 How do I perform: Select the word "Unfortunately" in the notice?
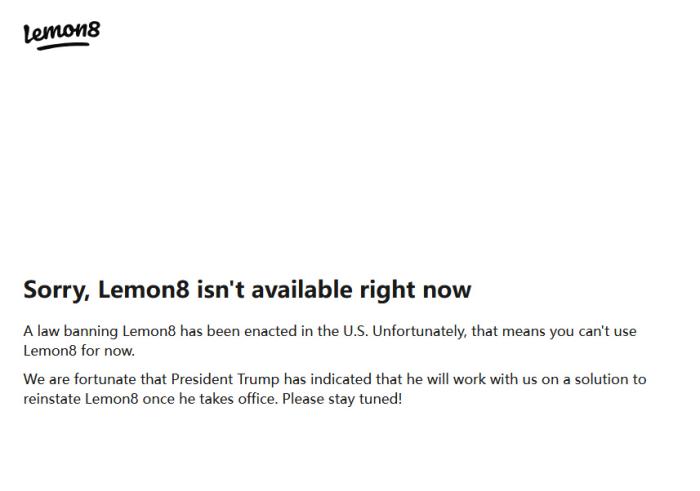[x=418, y=331]
